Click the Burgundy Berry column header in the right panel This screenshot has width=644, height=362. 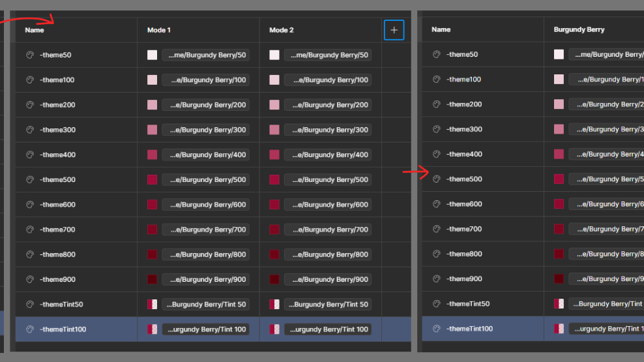coord(579,29)
